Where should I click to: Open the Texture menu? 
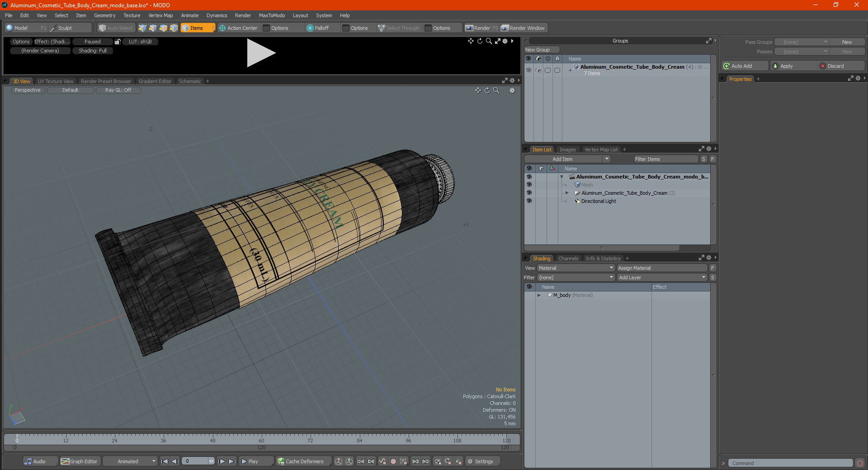tap(132, 15)
